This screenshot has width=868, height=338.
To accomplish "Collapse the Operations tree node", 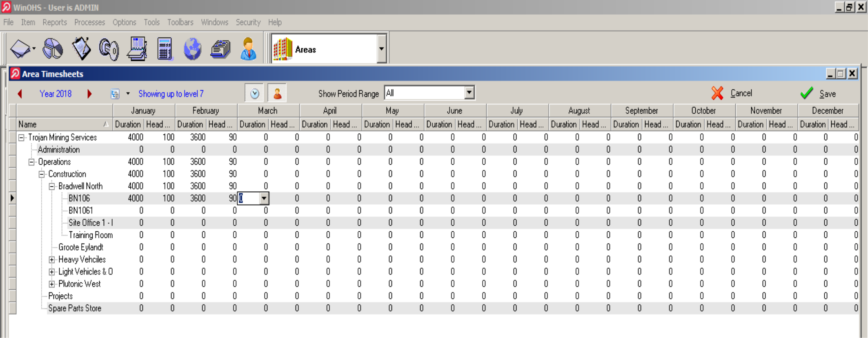I will click(31, 162).
